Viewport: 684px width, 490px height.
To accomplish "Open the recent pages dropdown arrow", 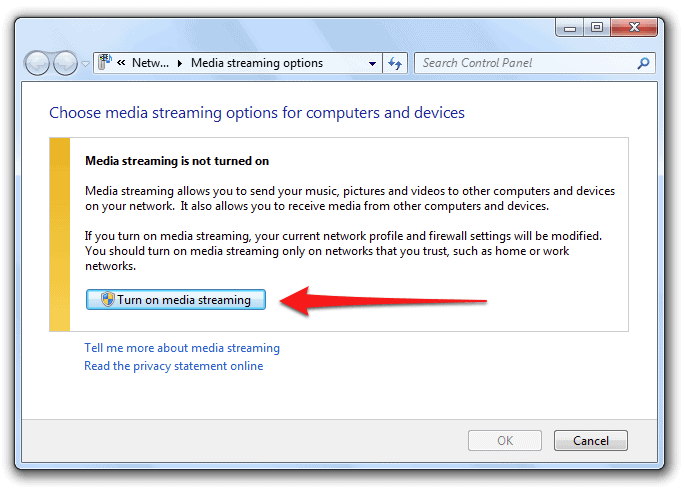I will pyautogui.click(x=85, y=64).
